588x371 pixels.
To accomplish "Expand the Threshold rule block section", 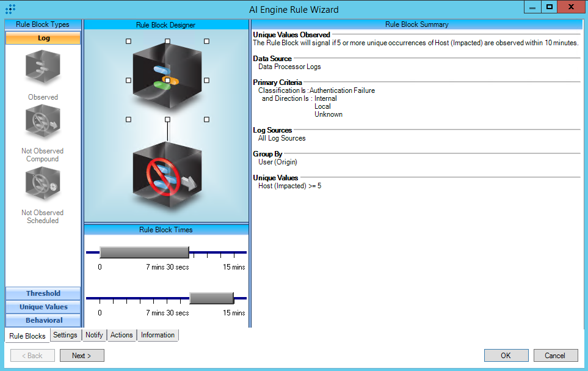I will (x=43, y=293).
